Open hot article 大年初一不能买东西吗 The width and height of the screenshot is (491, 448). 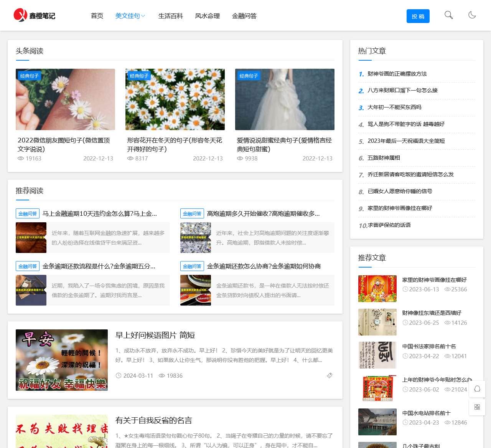pos(394,107)
